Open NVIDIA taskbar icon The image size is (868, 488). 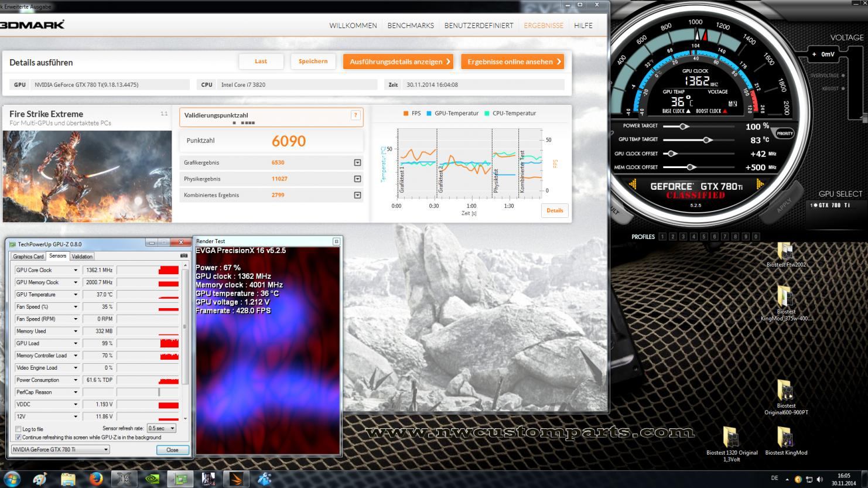click(152, 479)
